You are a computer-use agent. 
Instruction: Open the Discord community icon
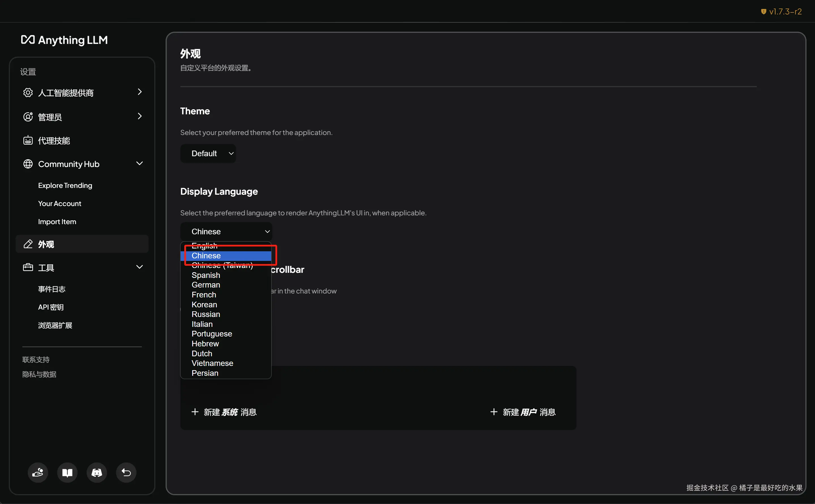coord(97,472)
